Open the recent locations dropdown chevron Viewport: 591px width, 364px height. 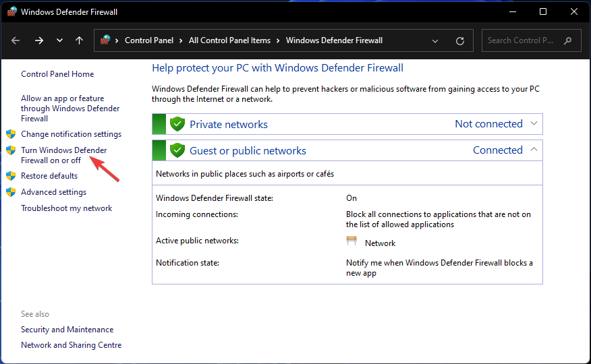pyautogui.click(x=59, y=40)
